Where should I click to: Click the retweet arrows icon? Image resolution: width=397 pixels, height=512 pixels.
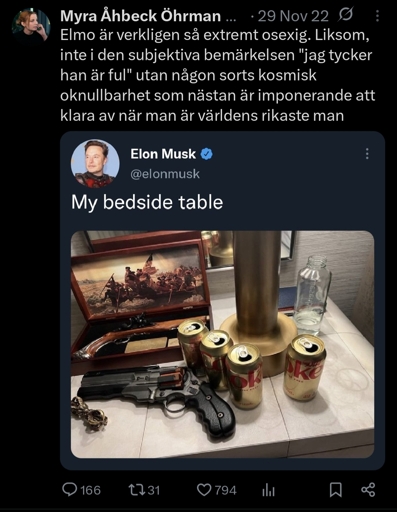click(137, 490)
